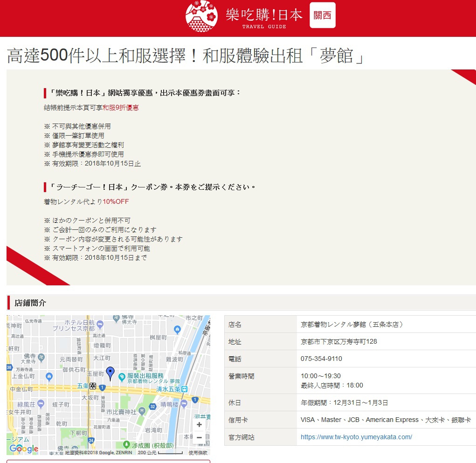476x463 pixels.
Task: Click the 官方網站 table label
Action: coord(241,437)
